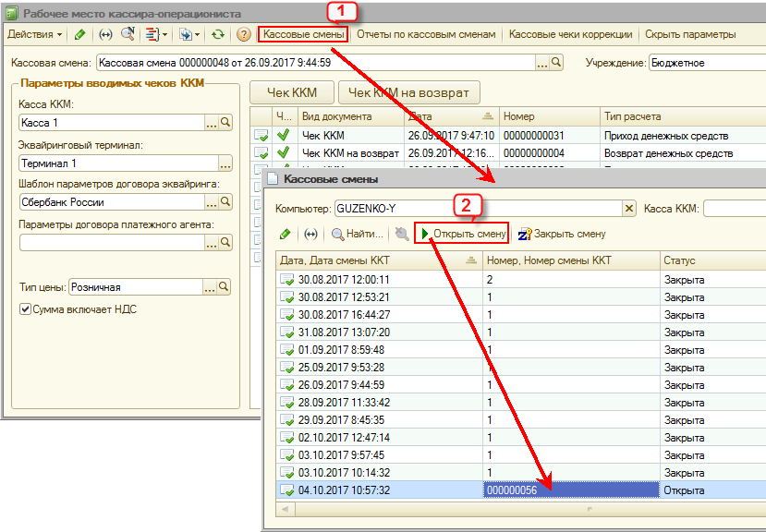
Task: Click the Скрыть параметры toolbar item
Action: (x=690, y=34)
